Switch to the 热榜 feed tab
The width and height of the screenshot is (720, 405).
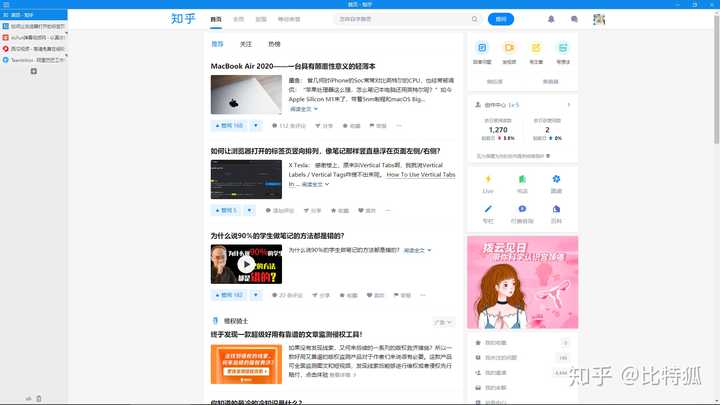tap(274, 44)
